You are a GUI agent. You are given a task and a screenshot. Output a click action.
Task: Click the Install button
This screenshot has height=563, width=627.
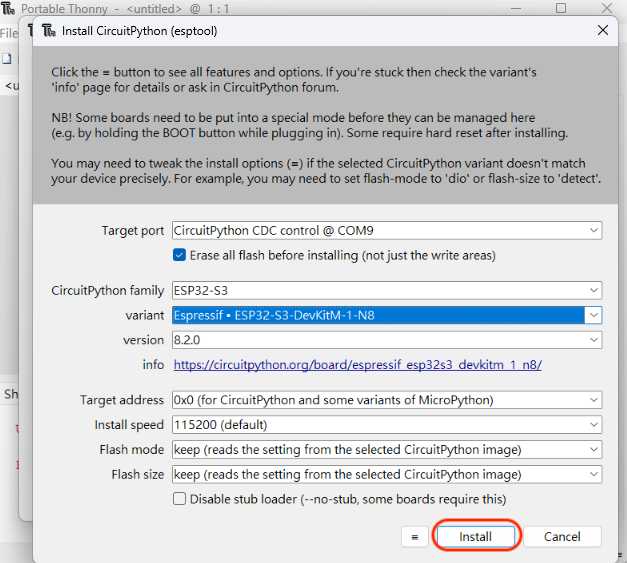click(475, 536)
